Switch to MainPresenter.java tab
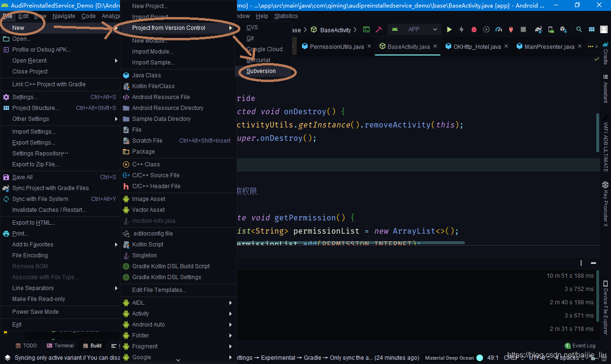This screenshot has height=364, width=611. pyautogui.click(x=549, y=46)
